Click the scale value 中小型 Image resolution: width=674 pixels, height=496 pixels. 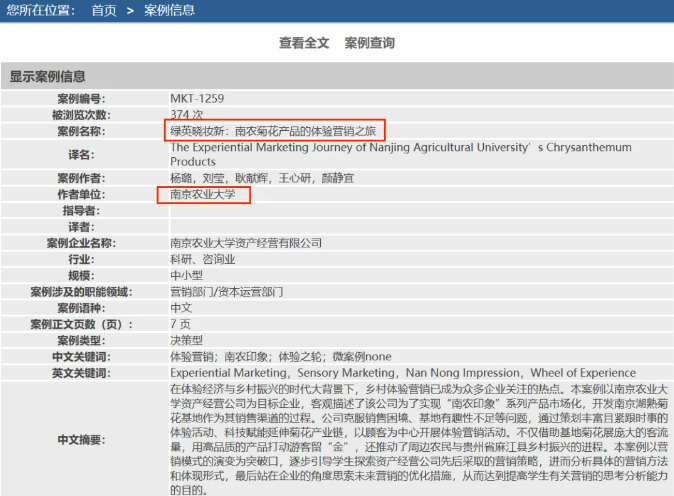pos(187,275)
